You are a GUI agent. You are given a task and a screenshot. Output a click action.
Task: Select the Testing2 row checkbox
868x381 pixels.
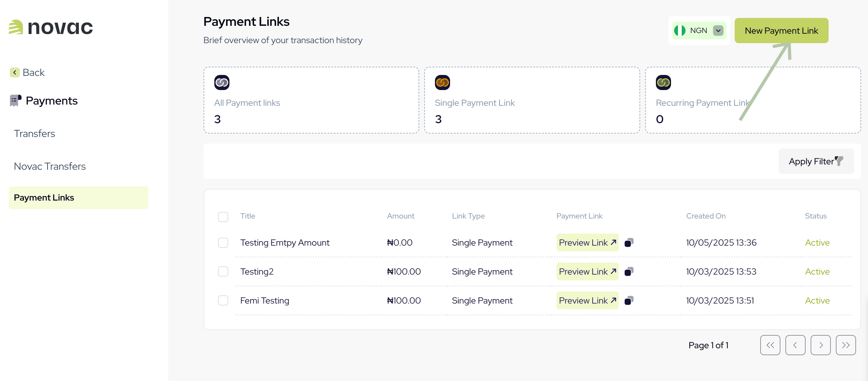[223, 271]
